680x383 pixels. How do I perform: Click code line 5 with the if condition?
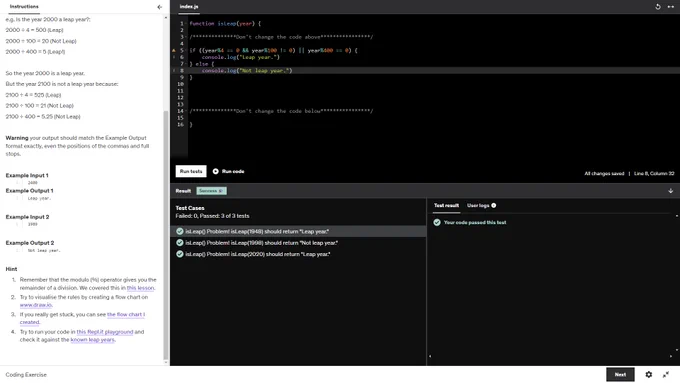tap(274, 50)
